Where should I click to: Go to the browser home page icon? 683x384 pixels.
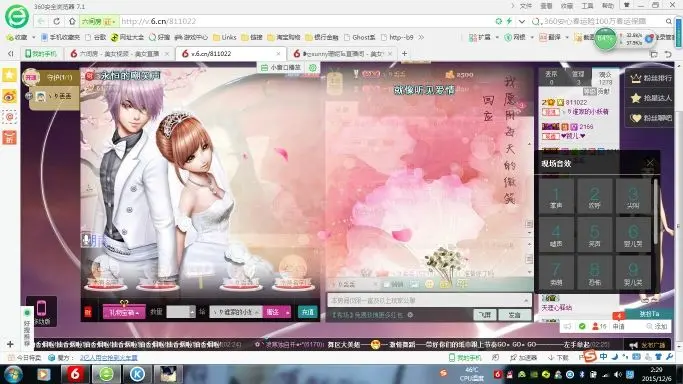point(72,21)
